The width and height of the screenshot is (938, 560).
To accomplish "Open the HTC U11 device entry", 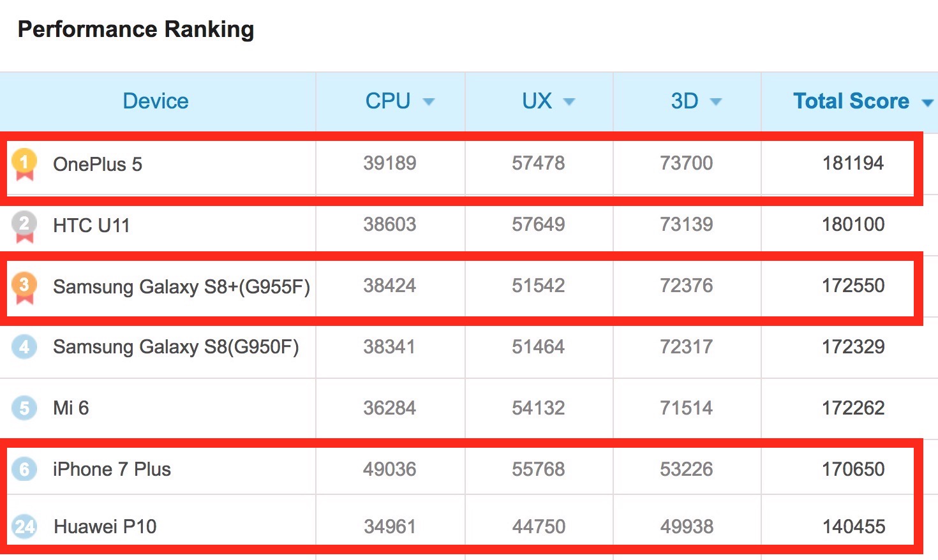I will (x=91, y=225).
